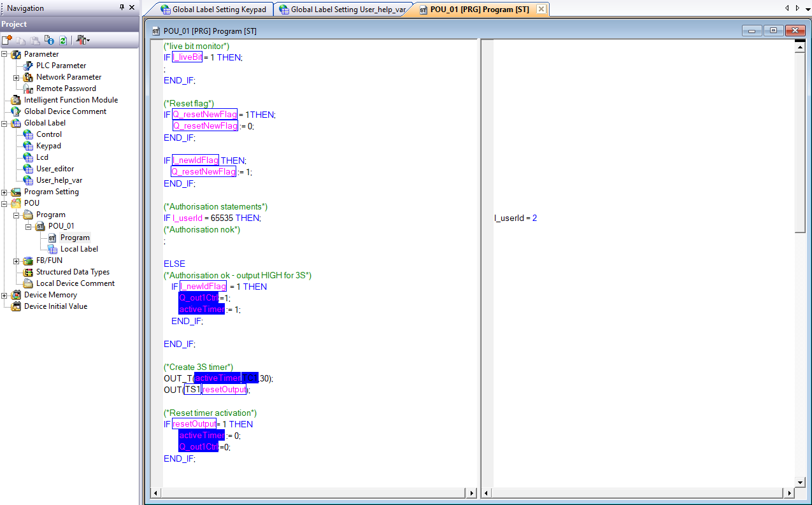Expand the FB/FUN node
This screenshot has height=505, width=812.
point(17,260)
